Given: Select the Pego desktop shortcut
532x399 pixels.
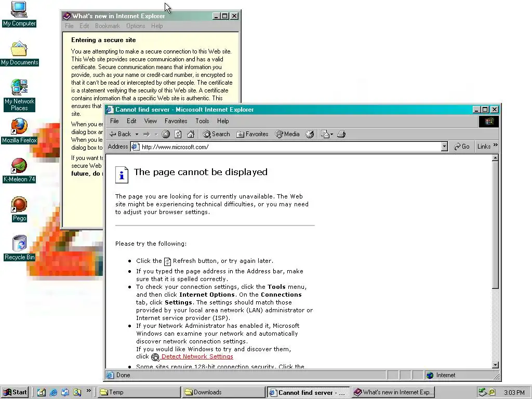Looking at the screenshot, I should 19,209.
